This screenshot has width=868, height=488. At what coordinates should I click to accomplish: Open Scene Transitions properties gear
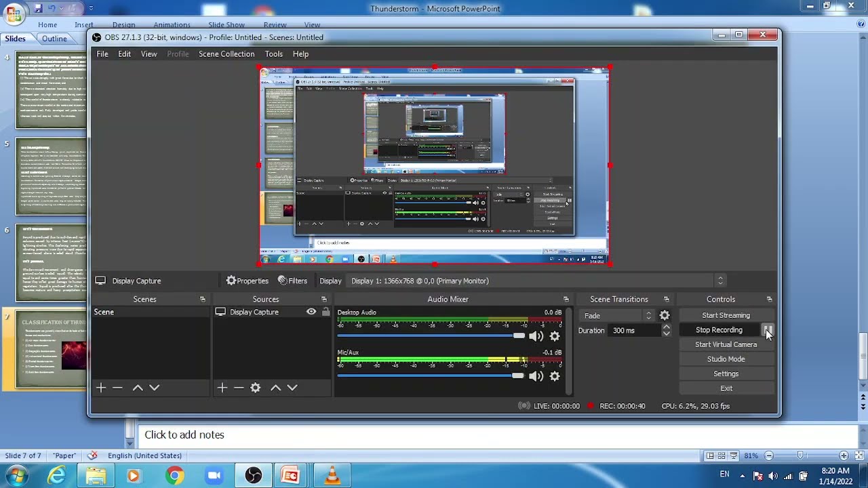[x=665, y=316]
